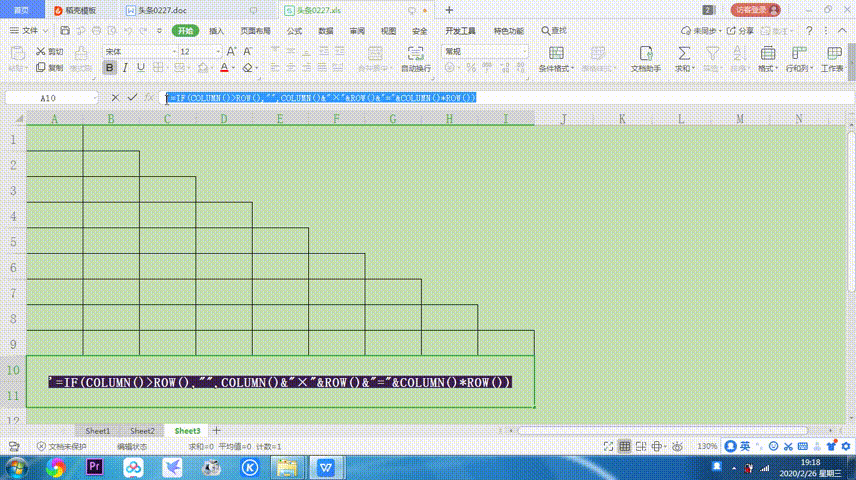This screenshot has width=856, height=480.
Task: Apply red font color A swatch
Action: [x=224, y=68]
